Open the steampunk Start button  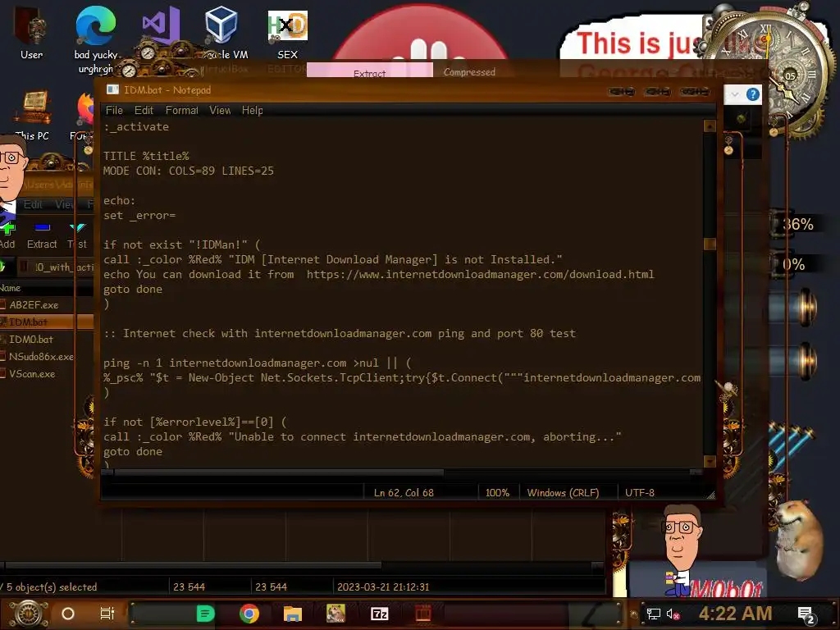(x=29, y=614)
